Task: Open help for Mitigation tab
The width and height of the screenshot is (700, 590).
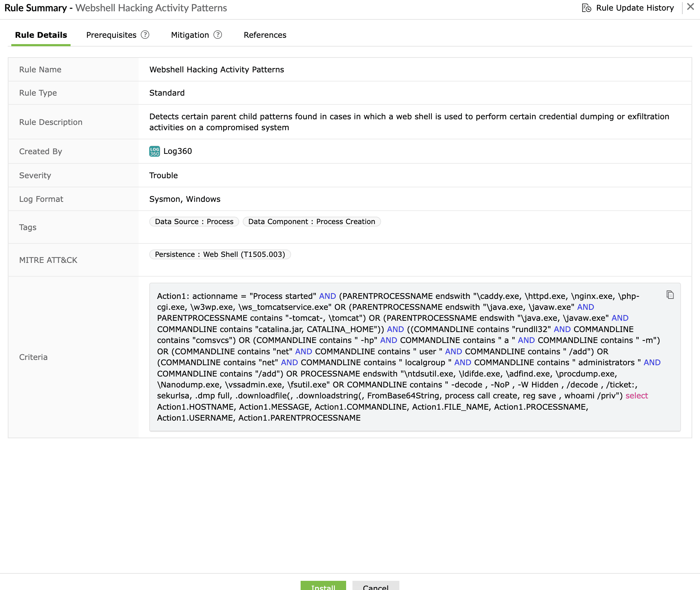Action: coord(218,35)
